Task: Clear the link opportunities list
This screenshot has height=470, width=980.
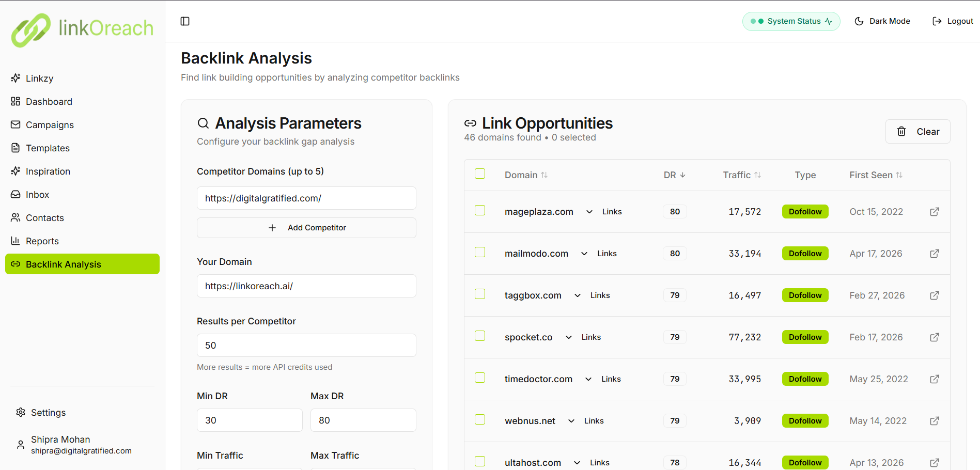Action: [x=917, y=132]
